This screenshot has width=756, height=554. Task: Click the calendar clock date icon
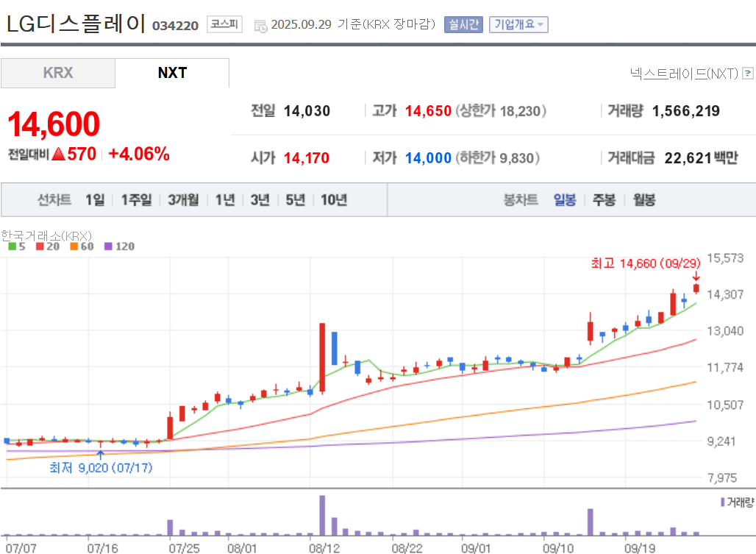[260, 26]
